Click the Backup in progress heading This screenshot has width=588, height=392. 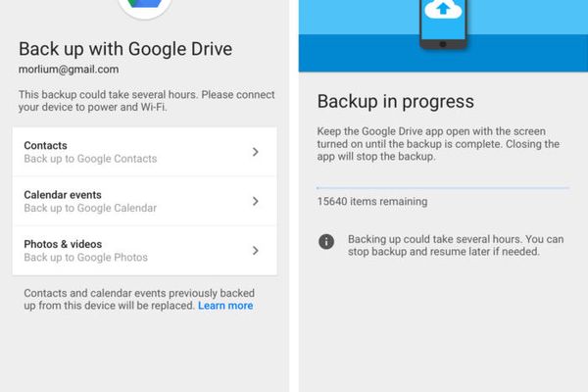pyautogui.click(x=396, y=102)
